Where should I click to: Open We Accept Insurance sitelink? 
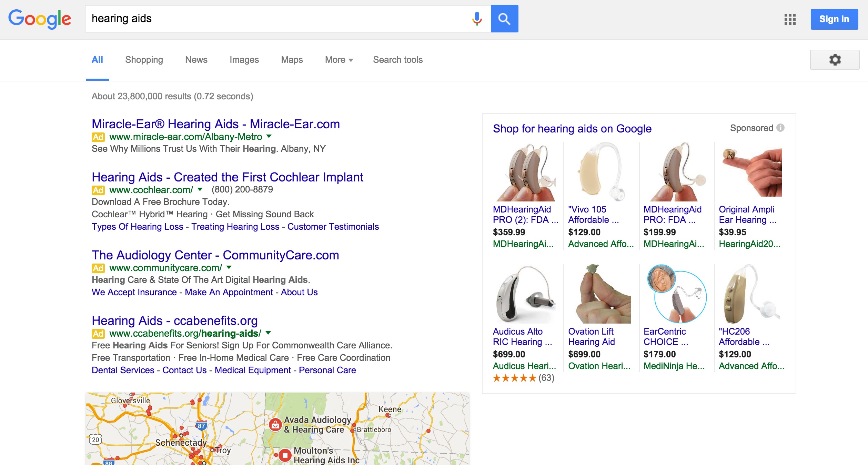pos(134,292)
